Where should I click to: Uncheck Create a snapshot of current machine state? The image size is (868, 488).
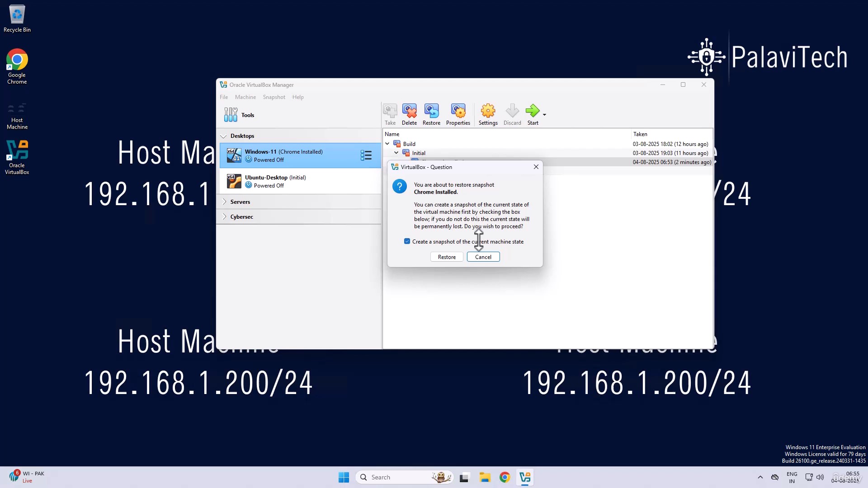tap(407, 241)
